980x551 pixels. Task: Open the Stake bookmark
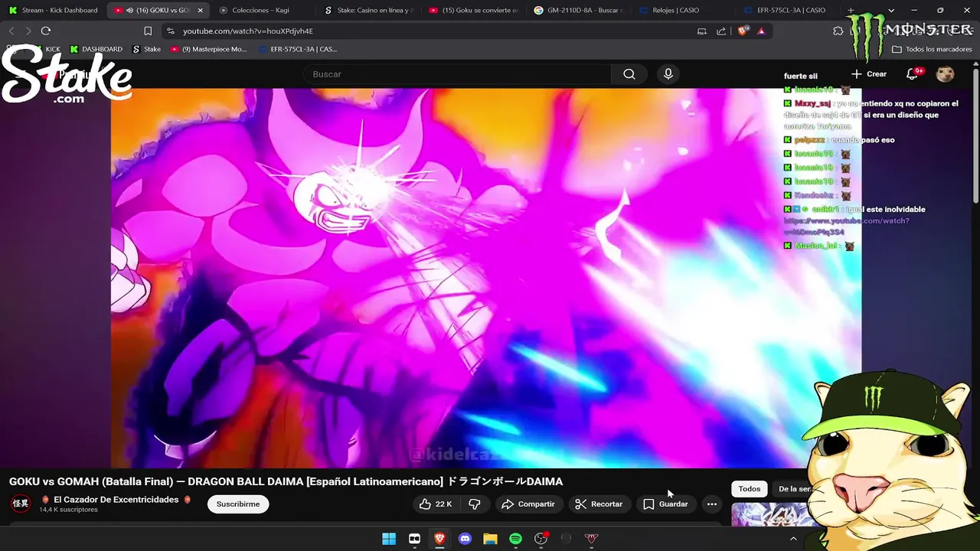point(146,49)
